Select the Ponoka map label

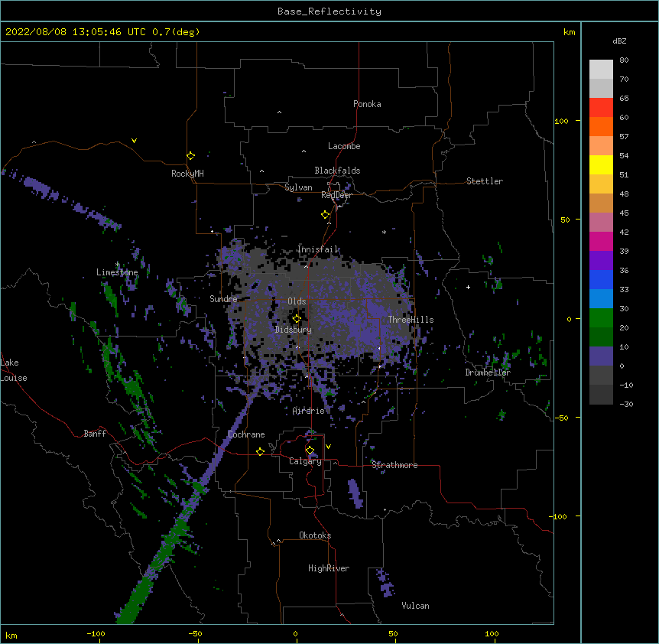[367, 104]
